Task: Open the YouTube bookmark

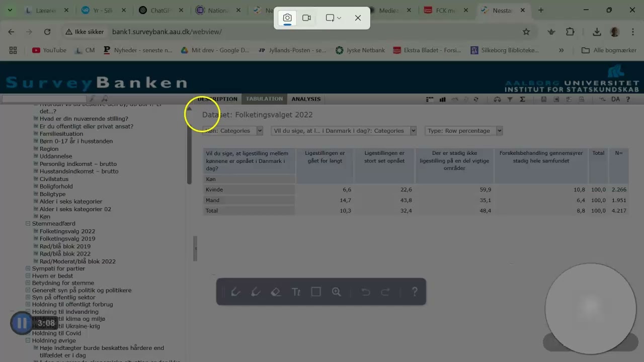Action: pyautogui.click(x=49, y=50)
